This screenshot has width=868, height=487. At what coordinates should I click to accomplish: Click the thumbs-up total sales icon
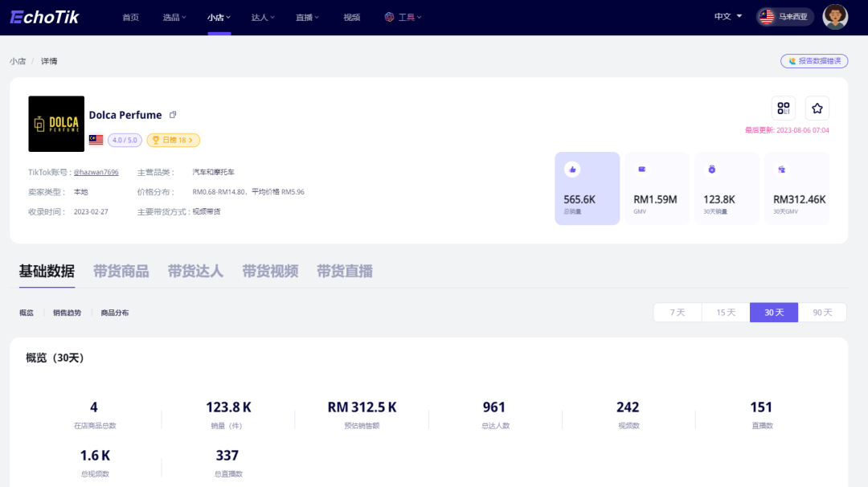pyautogui.click(x=572, y=170)
